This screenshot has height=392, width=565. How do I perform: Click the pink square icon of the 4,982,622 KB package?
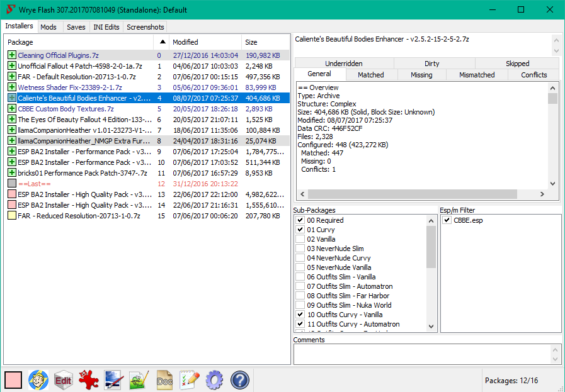12,194
